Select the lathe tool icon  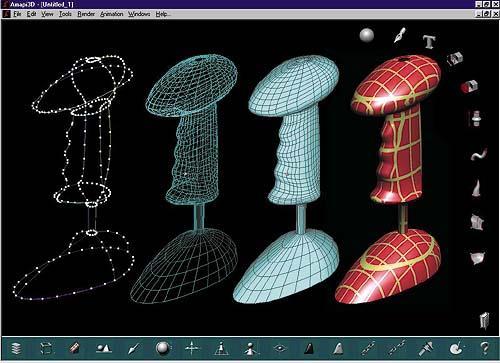476,118
